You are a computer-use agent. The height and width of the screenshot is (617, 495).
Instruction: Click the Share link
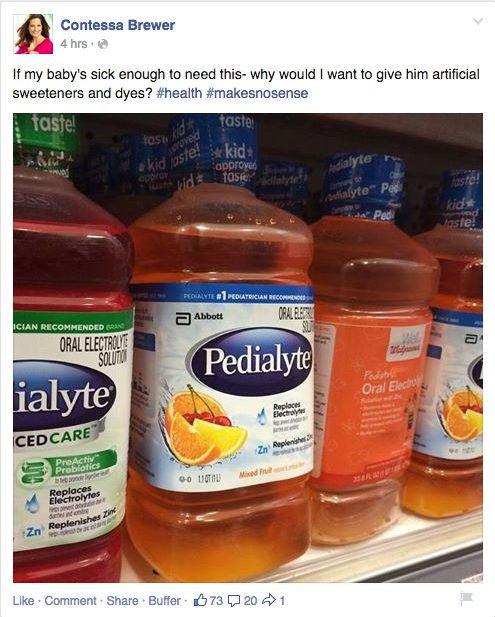(x=122, y=601)
